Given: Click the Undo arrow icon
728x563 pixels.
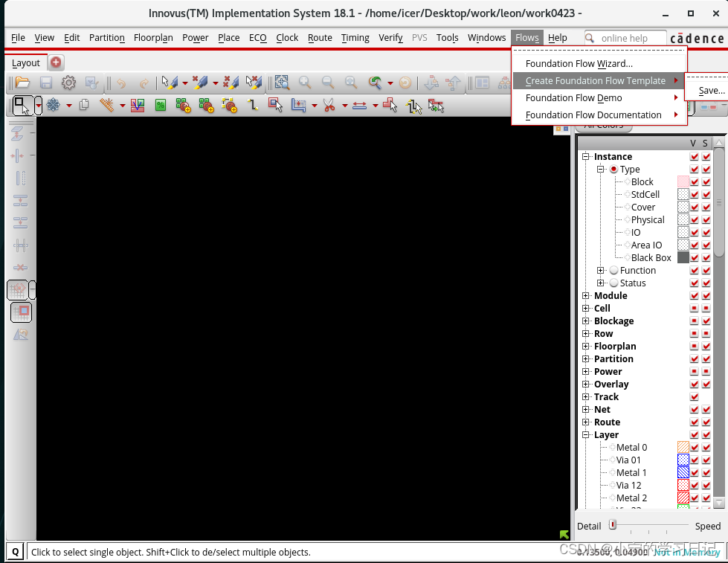Looking at the screenshot, I should point(122,84).
